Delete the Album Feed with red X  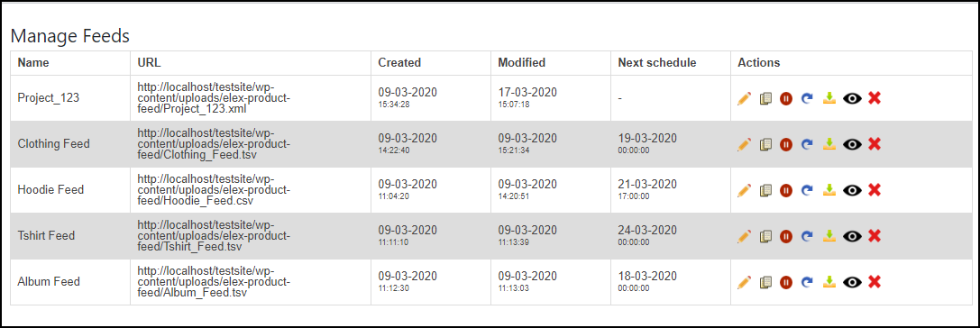pos(875,282)
